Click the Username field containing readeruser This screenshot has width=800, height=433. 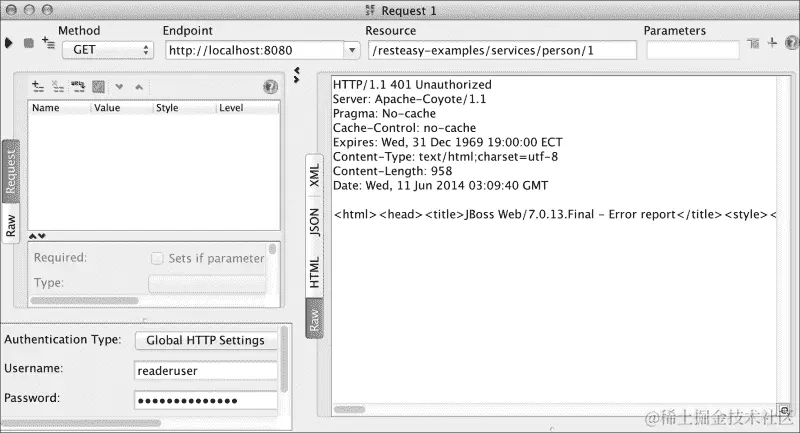coord(206,371)
